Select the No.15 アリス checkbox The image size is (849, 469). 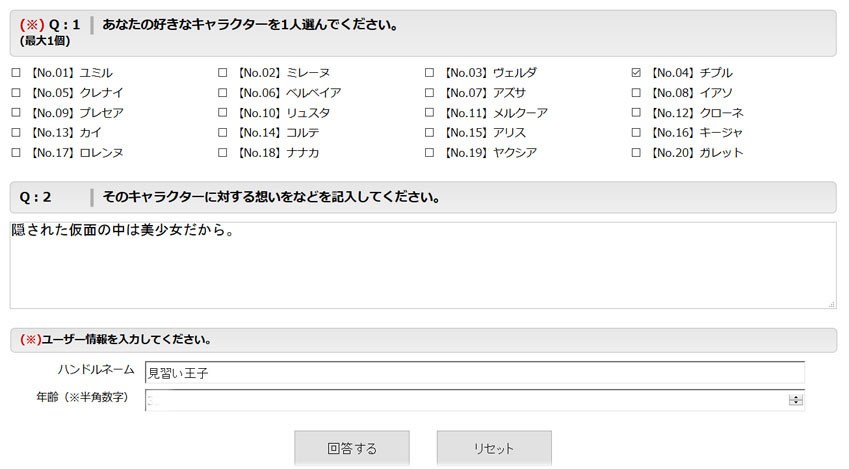[x=429, y=133]
